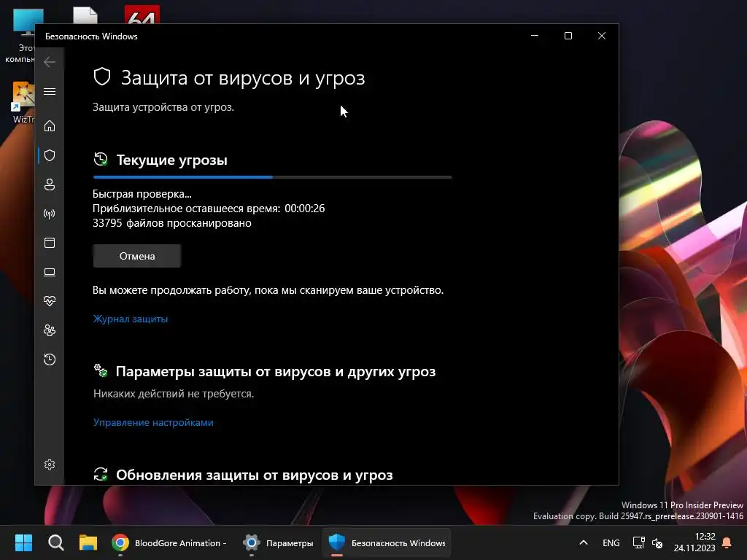Open the settings gear in sidebar
This screenshot has width=747, height=560.
50,464
